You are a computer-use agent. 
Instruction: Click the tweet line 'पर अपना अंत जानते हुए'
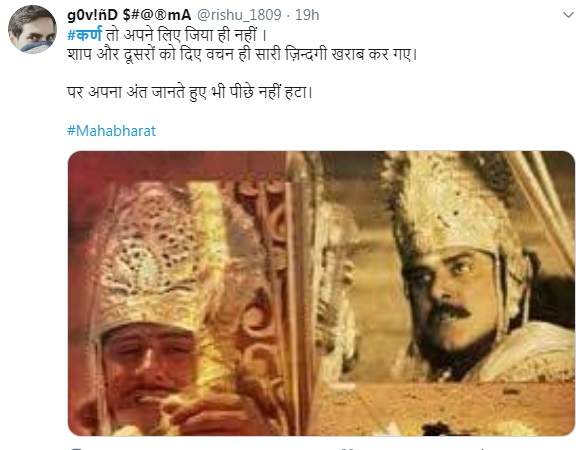(x=190, y=92)
